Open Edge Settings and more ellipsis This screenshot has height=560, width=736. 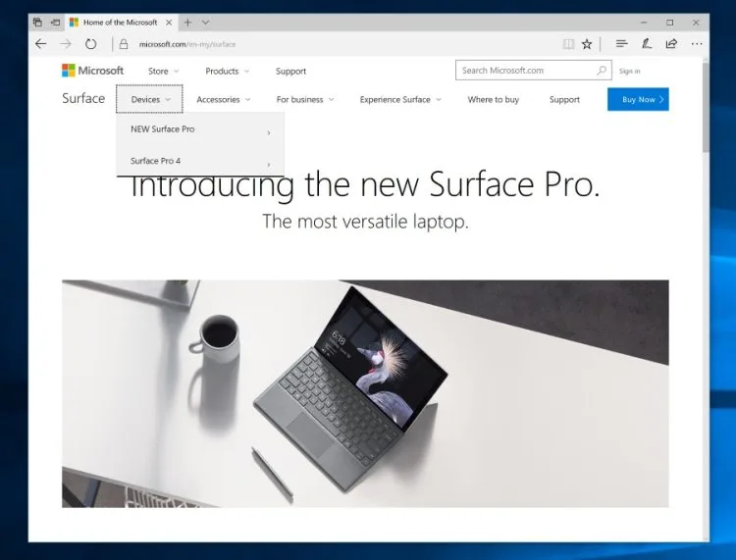click(697, 43)
